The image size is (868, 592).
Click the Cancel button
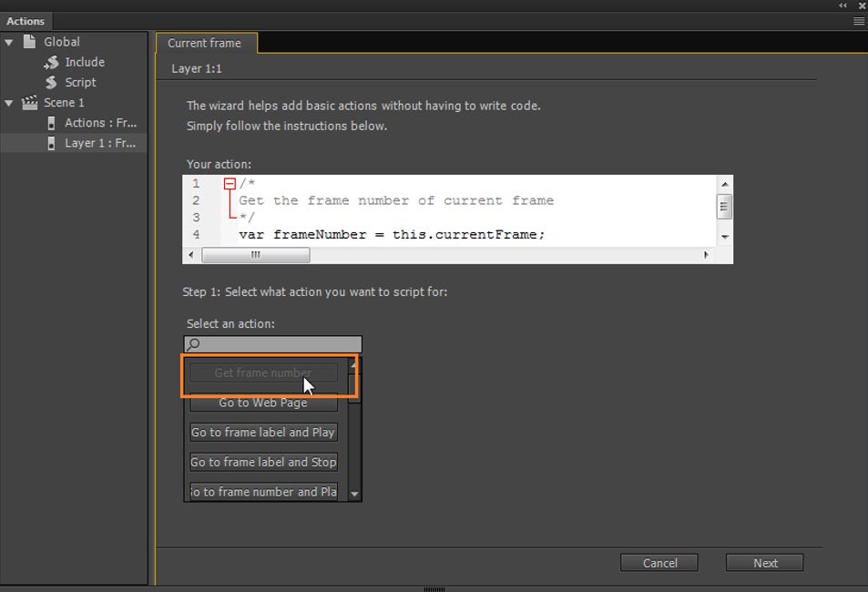(659, 563)
